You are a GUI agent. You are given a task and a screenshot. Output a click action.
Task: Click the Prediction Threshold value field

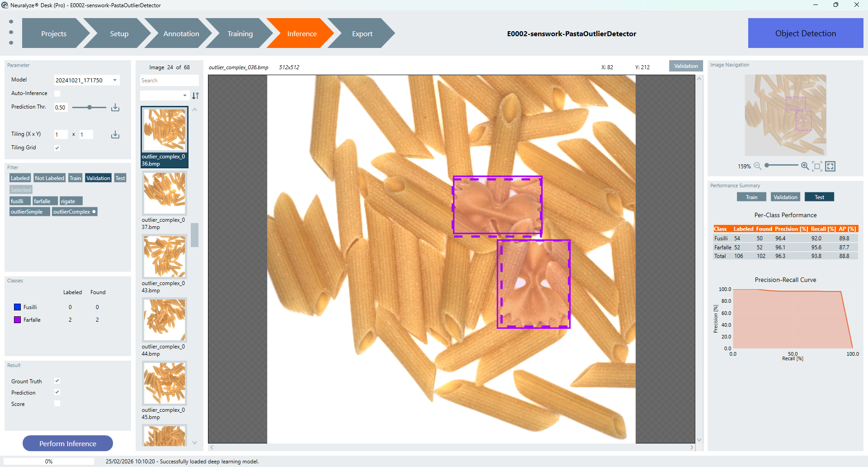[x=61, y=107]
